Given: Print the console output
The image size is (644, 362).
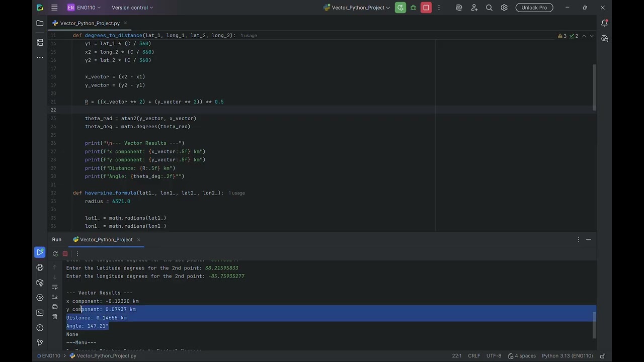Looking at the screenshot, I should click(x=55, y=307).
